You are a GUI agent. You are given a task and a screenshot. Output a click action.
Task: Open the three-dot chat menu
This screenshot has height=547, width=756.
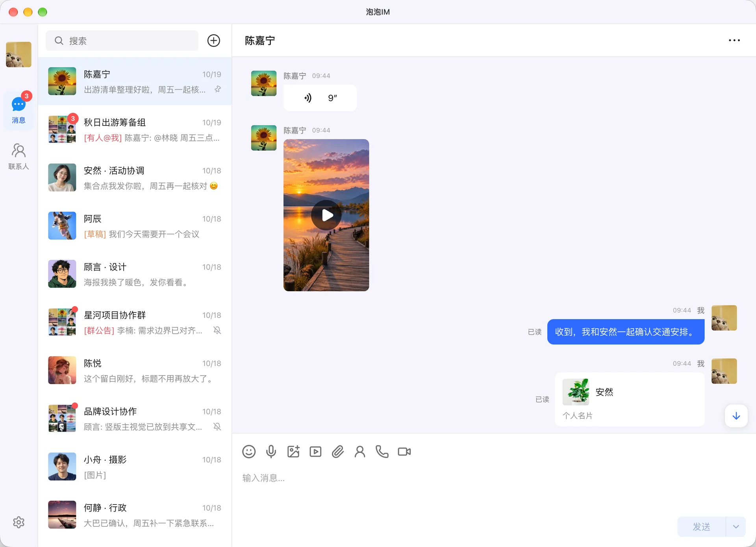(734, 40)
